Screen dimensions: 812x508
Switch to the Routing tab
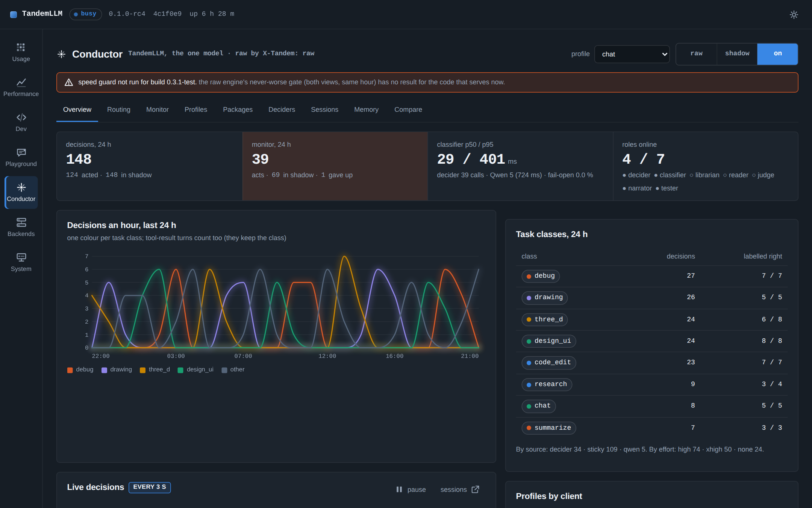(x=119, y=110)
